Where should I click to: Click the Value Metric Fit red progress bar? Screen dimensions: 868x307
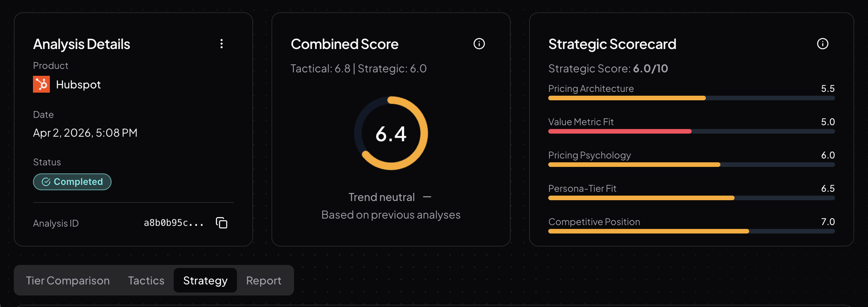click(619, 131)
